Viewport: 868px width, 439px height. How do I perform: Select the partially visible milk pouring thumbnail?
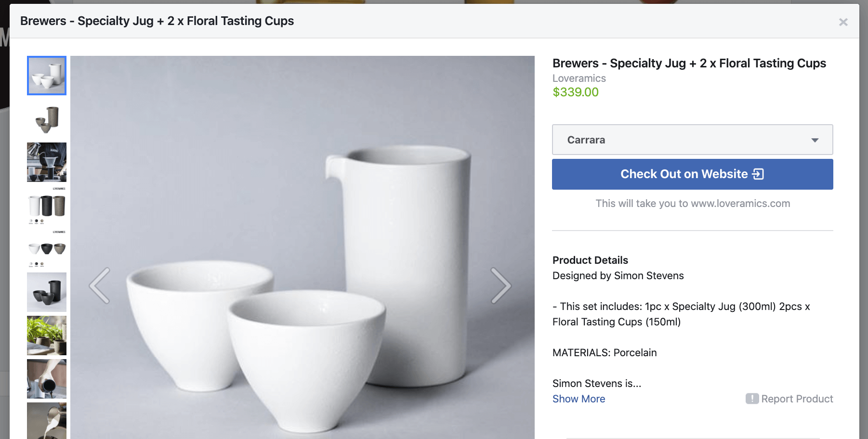coord(47,421)
